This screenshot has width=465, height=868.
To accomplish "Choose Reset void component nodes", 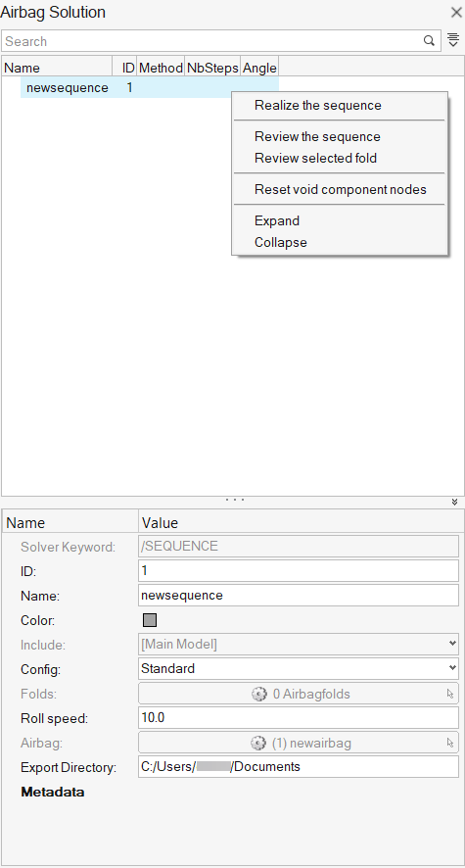I will 341,189.
